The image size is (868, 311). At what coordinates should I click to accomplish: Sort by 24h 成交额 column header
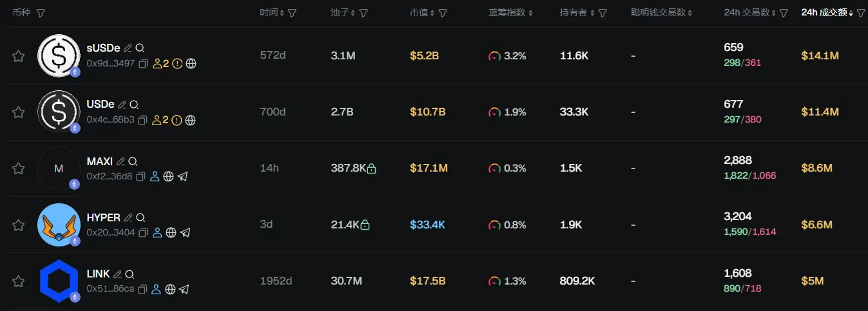point(824,13)
